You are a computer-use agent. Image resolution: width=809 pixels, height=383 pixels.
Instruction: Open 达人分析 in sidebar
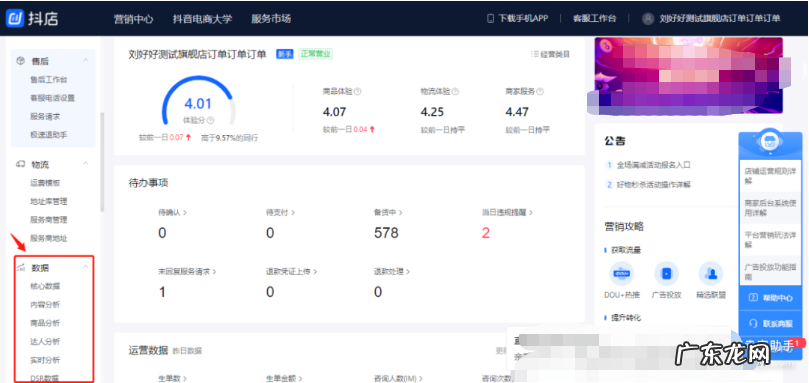[x=45, y=342]
